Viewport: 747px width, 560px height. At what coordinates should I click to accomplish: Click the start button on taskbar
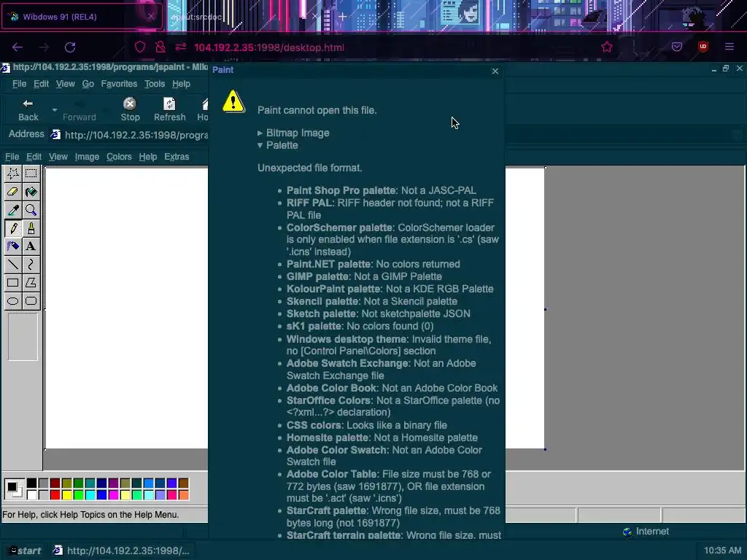24,551
